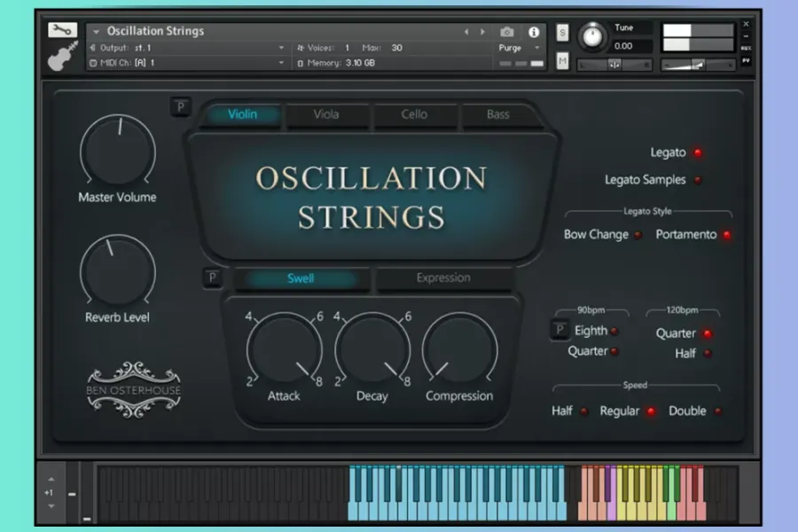Viewport: 798px width, 532px height.
Task: Go to the next instrument preset arrow
Action: [480, 32]
